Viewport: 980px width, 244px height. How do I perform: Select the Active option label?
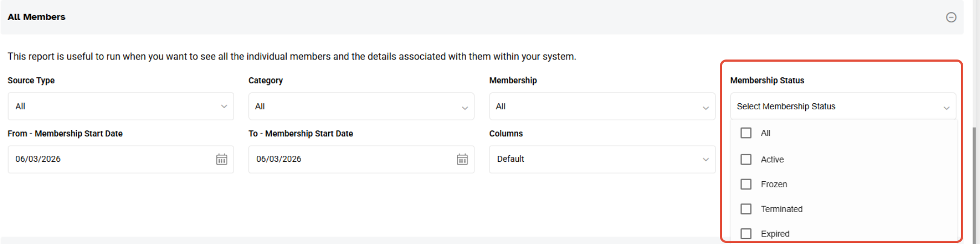(x=772, y=160)
